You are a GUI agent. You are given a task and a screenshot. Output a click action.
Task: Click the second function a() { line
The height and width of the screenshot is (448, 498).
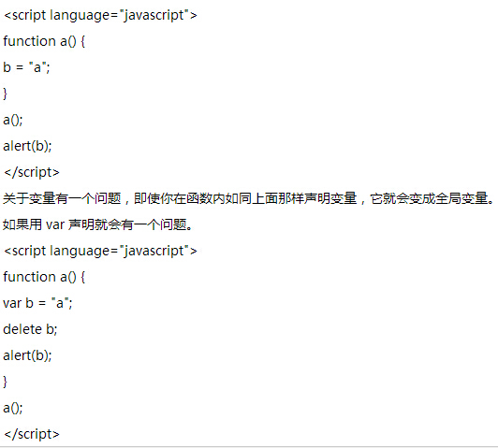click(44, 277)
